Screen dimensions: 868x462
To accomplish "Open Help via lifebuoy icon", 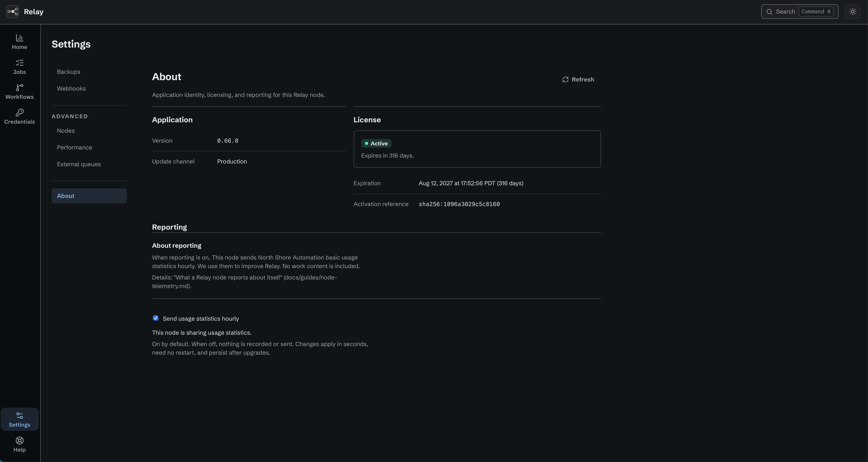I will pos(19,440).
